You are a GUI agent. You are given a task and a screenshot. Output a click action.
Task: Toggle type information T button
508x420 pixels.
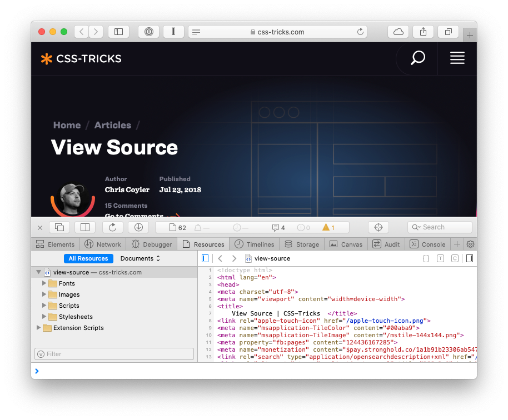tap(440, 258)
